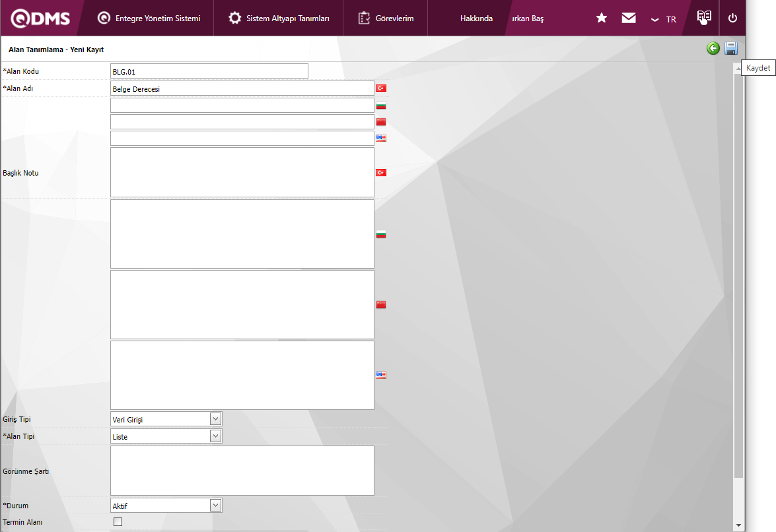Click US flag beside last Başlık Notu box
Image resolution: width=776 pixels, height=532 pixels.
[381, 375]
